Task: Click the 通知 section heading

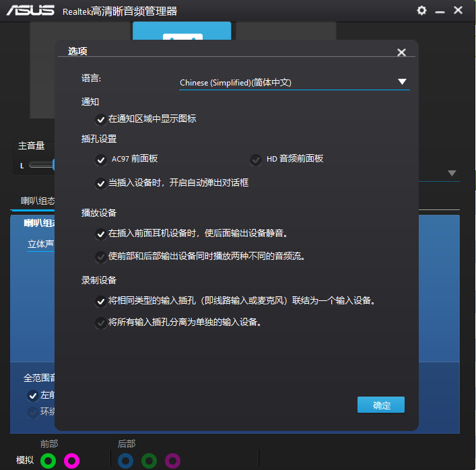Action: (x=90, y=102)
